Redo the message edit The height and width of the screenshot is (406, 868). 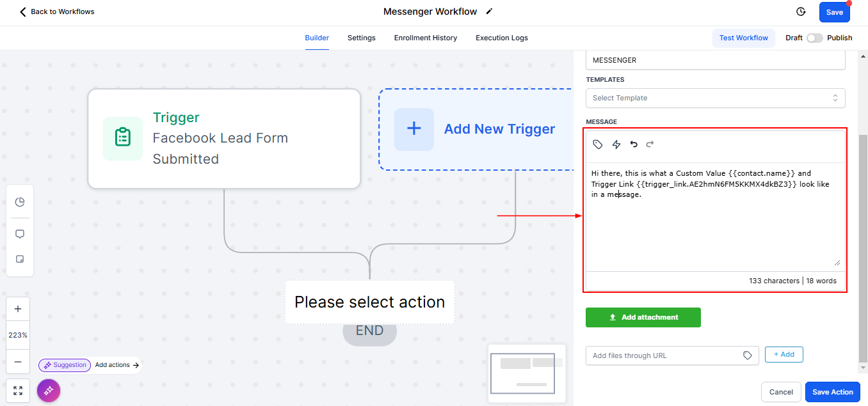coord(650,144)
